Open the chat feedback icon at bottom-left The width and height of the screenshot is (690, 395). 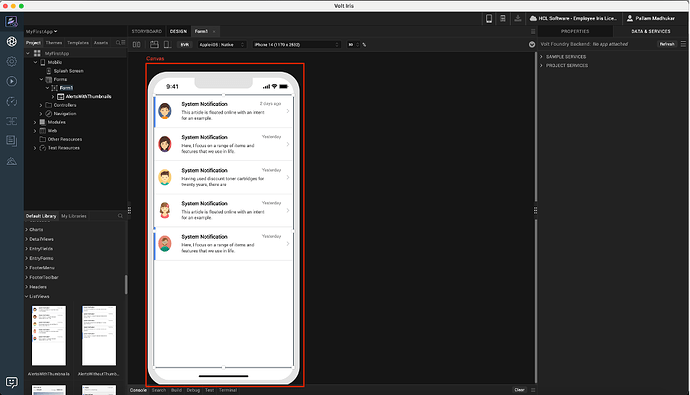pyautogui.click(x=11, y=382)
